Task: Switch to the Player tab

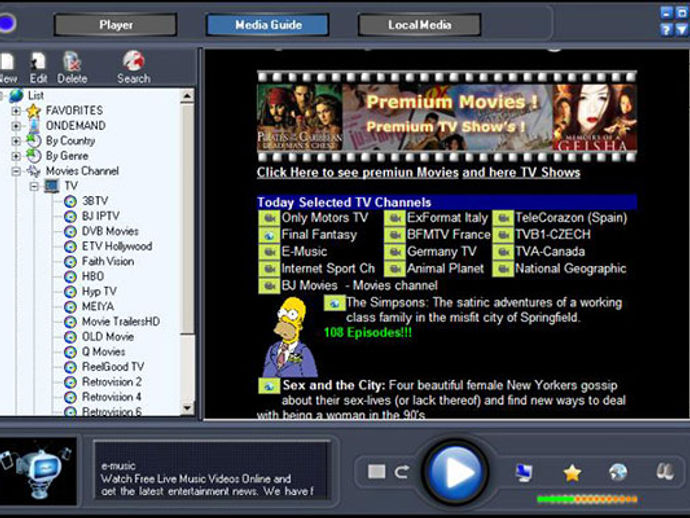Action: coord(116,25)
